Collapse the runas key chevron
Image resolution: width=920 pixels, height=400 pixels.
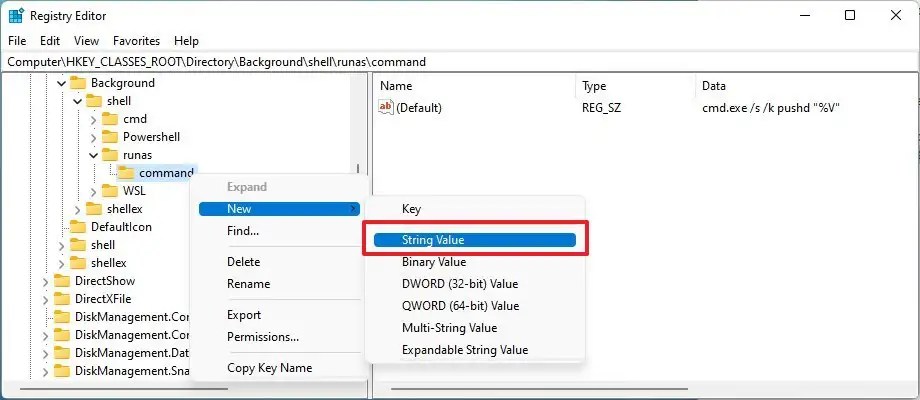[x=94, y=155]
